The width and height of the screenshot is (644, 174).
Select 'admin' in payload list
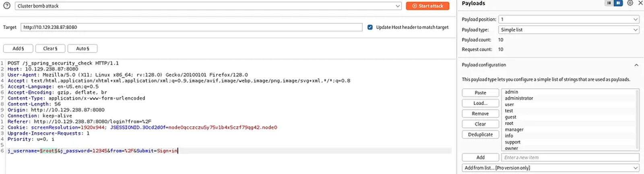click(512, 92)
